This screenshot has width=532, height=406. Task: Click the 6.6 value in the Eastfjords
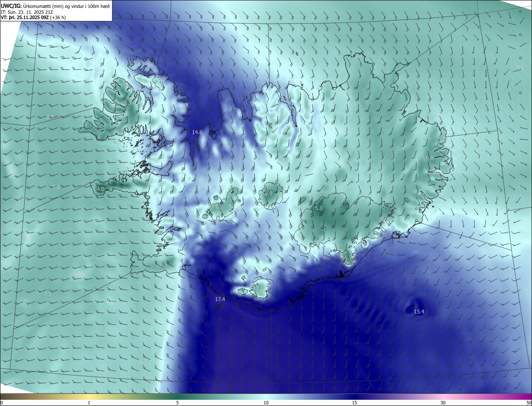[x=429, y=158]
